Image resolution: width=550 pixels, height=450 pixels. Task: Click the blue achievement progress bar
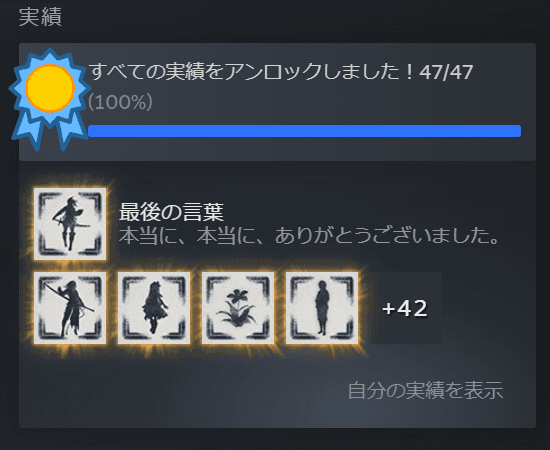pyautogui.click(x=304, y=131)
